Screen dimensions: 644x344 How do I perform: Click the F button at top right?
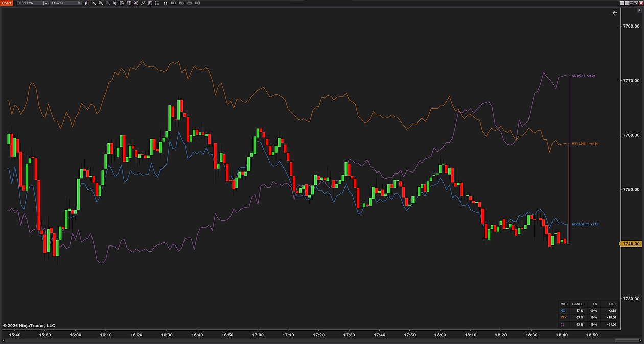click(x=639, y=10)
